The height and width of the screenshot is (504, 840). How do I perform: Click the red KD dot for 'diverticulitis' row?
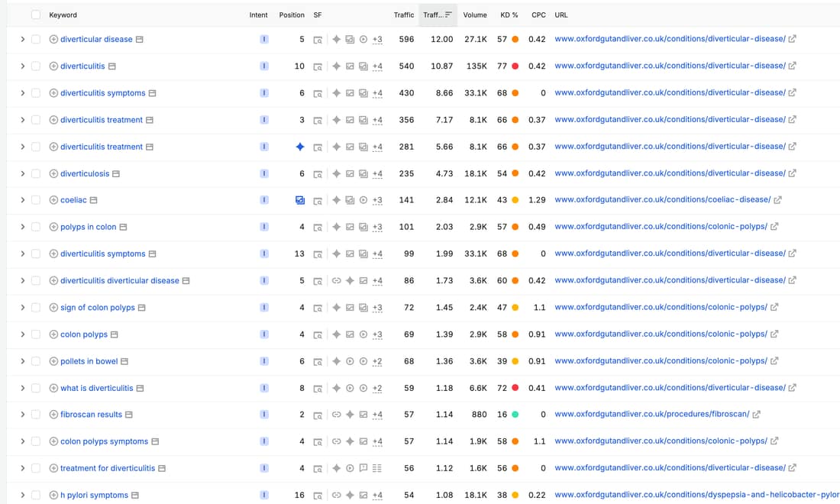pyautogui.click(x=515, y=66)
